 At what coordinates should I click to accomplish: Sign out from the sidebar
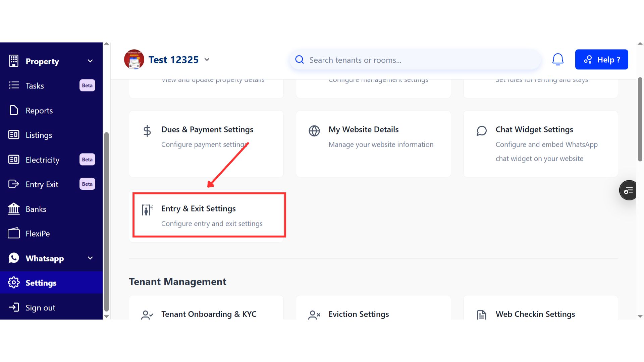pyautogui.click(x=40, y=308)
